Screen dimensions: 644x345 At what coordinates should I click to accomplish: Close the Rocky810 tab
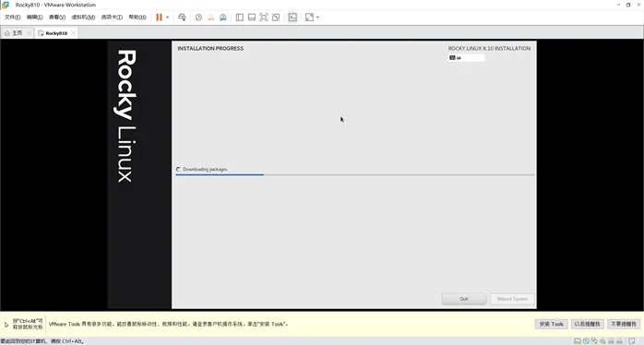coord(73,33)
